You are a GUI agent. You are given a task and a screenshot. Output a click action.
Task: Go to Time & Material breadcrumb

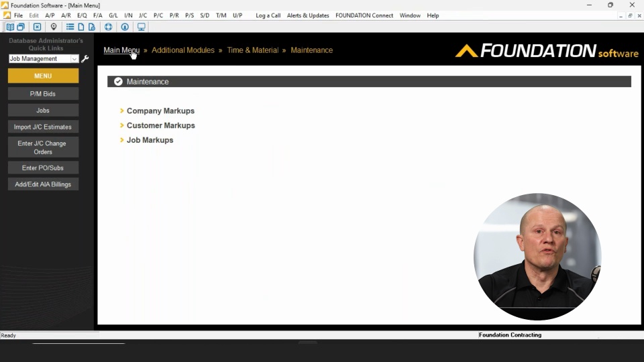click(253, 50)
